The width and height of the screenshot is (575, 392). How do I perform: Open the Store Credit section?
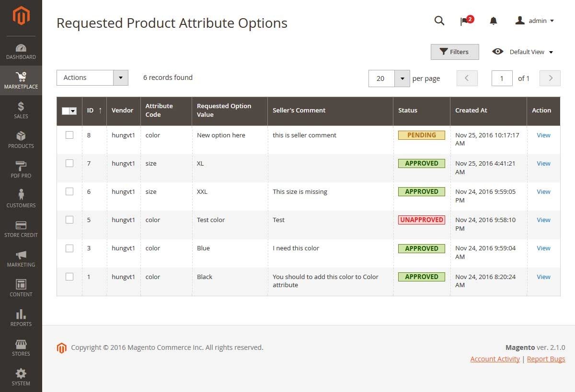tap(21, 229)
